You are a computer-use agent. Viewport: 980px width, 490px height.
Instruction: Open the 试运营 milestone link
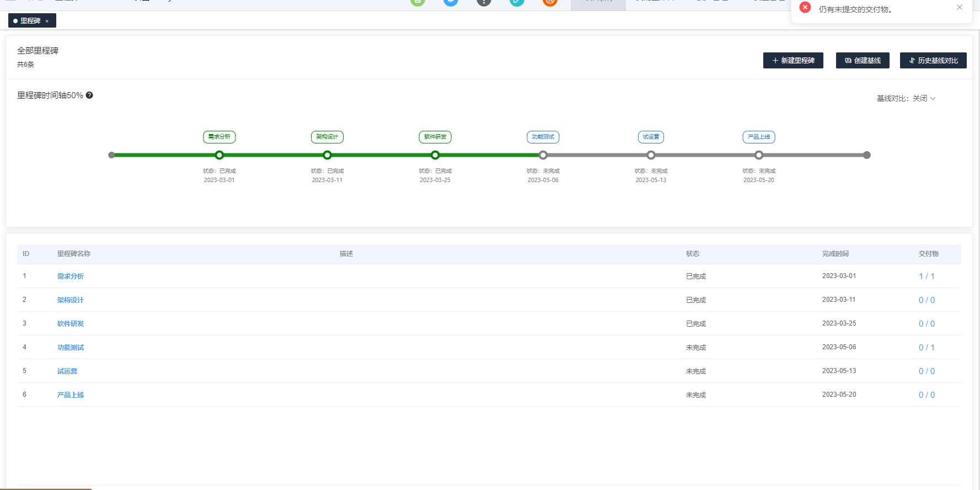(67, 371)
